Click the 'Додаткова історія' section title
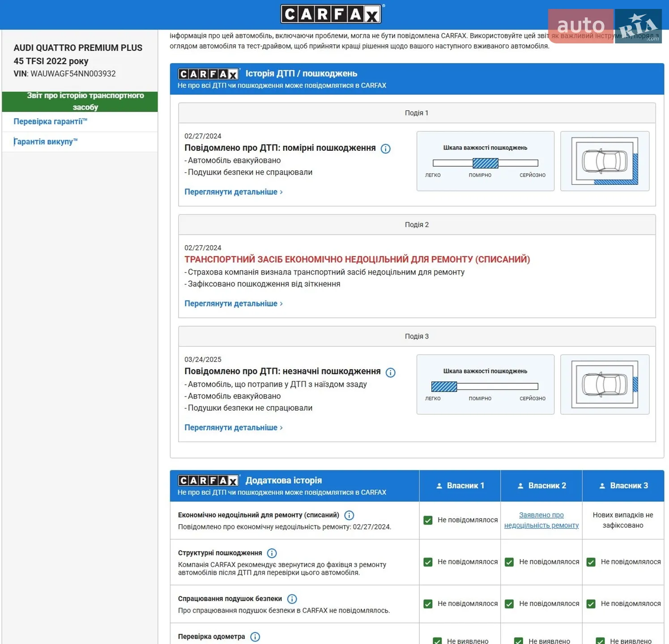This screenshot has height=644, width=669. tap(284, 480)
